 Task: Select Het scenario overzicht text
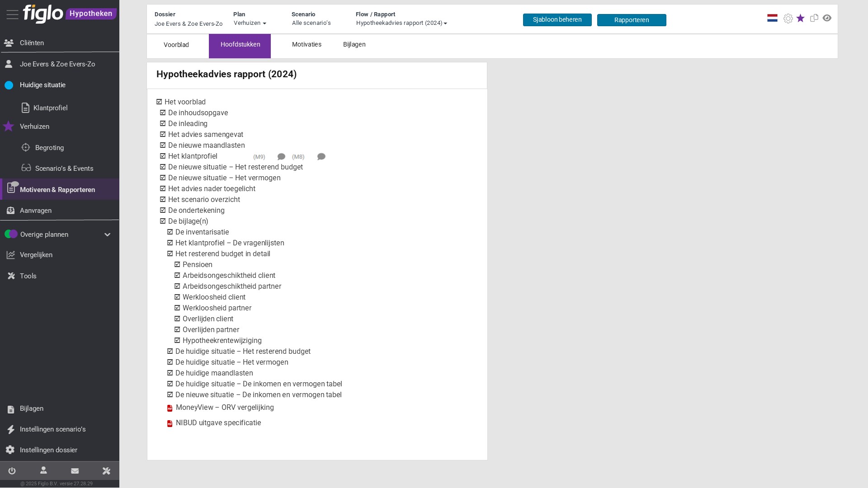[204, 200]
